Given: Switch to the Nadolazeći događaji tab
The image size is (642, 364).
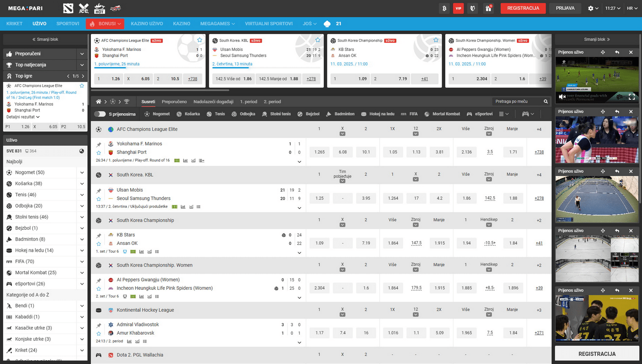Looking at the screenshot, I should [x=213, y=102].
